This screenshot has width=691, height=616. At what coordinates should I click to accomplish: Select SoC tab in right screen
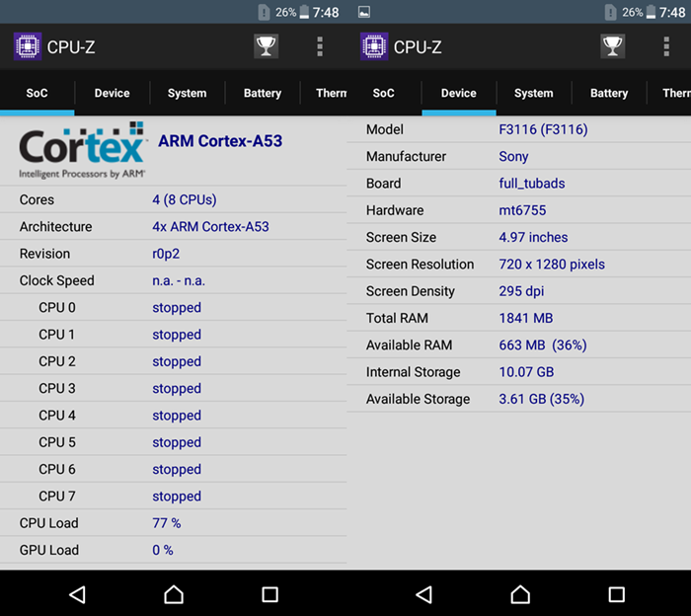coord(383,93)
